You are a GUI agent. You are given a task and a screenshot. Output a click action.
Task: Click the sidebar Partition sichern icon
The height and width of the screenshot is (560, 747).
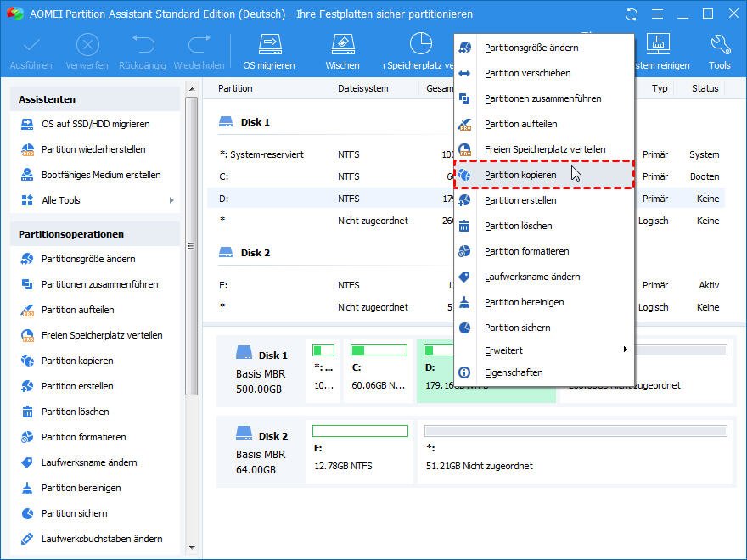pyautogui.click(x=27, y=513)
